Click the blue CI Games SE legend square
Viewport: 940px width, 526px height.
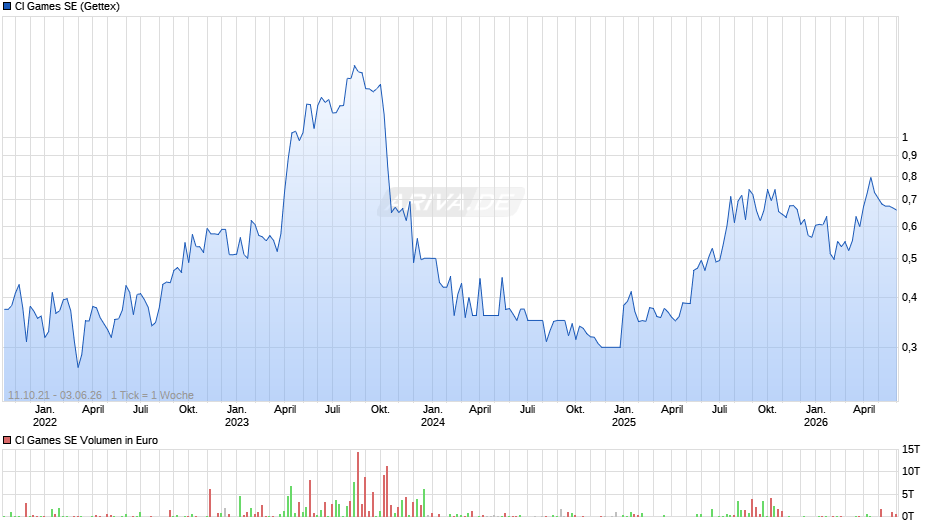pyautogui.click(x=7, y=7)
